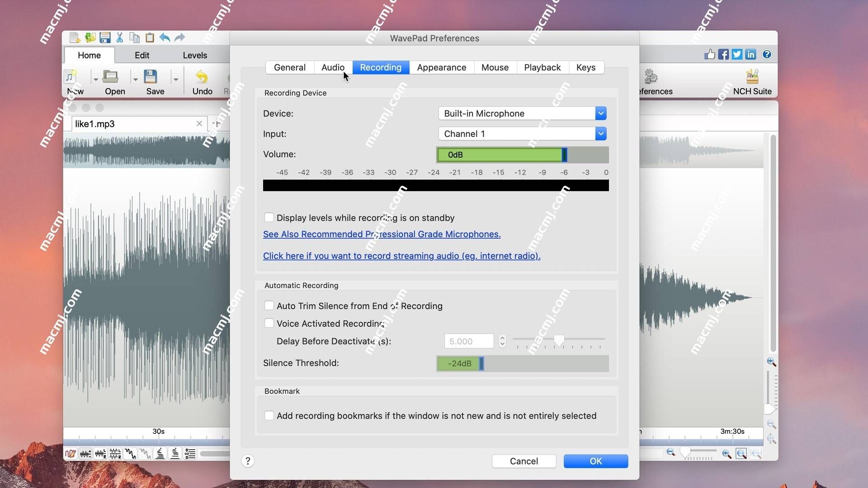Click the Copy documents icon
Viewport: 868px width, 488px height.
(x=135, y=38)
